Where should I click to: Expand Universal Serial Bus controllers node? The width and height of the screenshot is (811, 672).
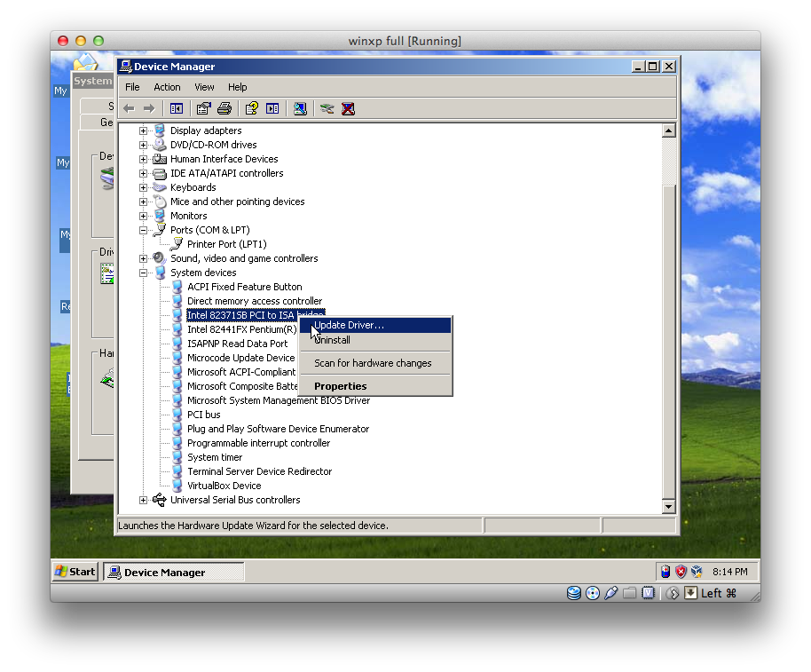coord(143,501)
